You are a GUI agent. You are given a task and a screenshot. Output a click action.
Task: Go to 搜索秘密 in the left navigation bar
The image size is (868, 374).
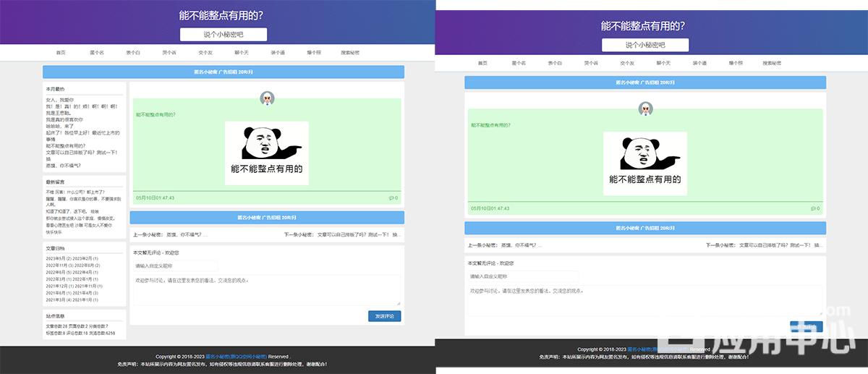click(350, 53)
